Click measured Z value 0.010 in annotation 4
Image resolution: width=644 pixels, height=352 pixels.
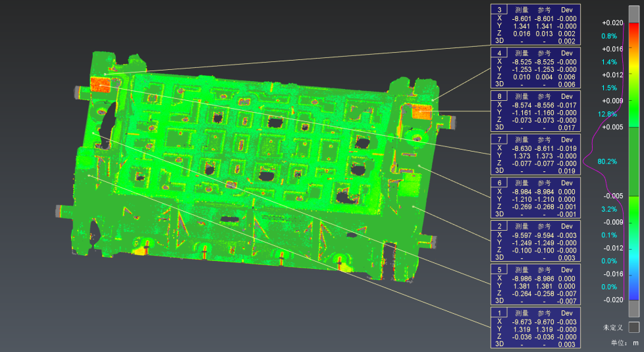[522, 77]
